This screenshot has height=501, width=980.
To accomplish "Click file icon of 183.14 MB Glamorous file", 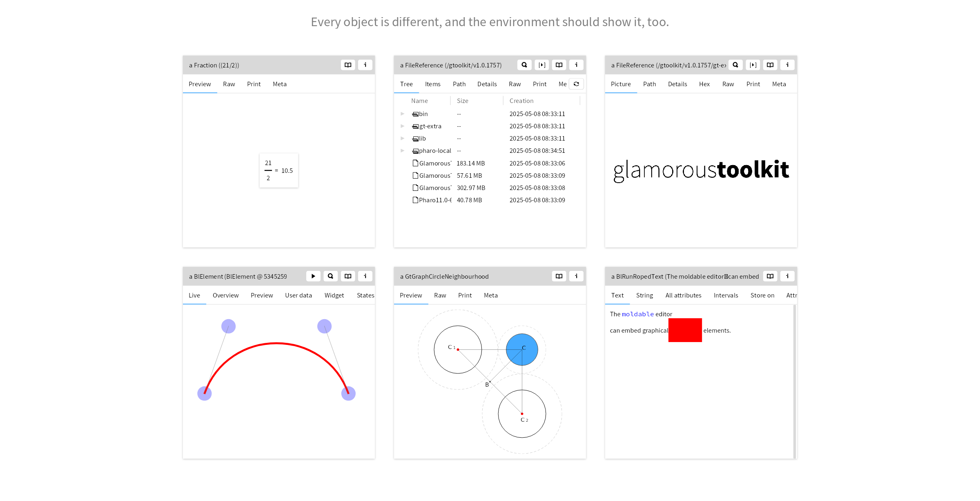I will (415, 163).
